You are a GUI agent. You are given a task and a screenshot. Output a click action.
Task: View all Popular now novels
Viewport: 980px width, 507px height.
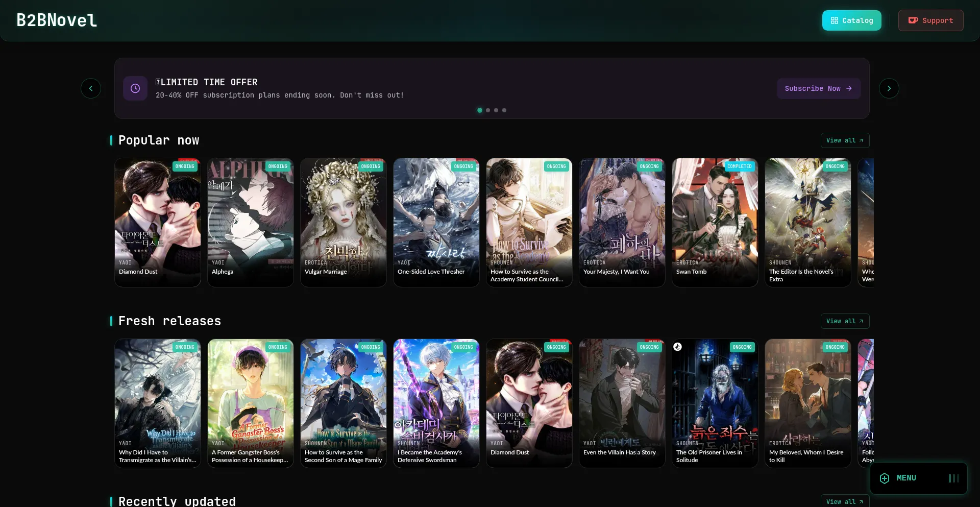(844, 140)
